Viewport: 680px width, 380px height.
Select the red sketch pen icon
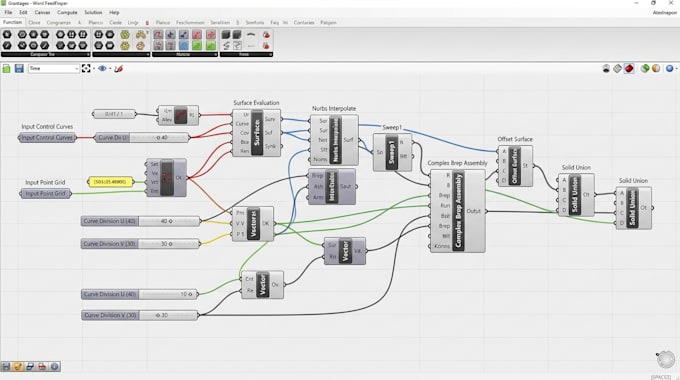click(x=118, y=69)
